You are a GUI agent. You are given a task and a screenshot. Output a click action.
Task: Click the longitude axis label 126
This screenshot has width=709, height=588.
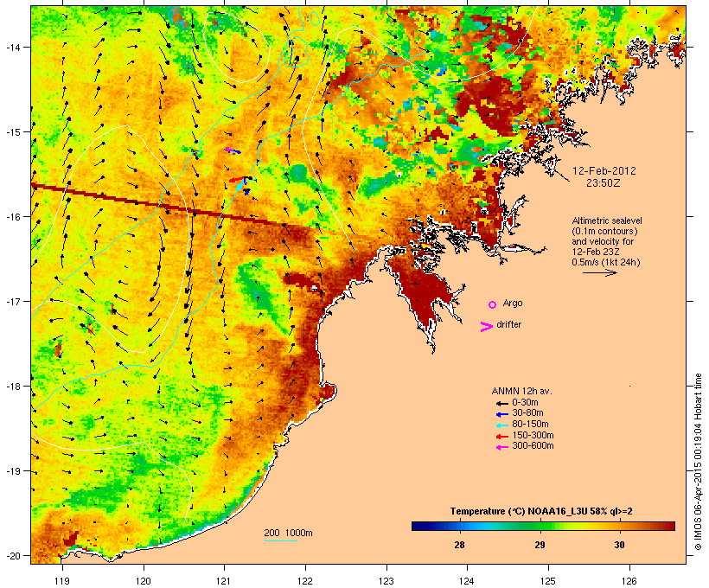(x=629, y=581)
